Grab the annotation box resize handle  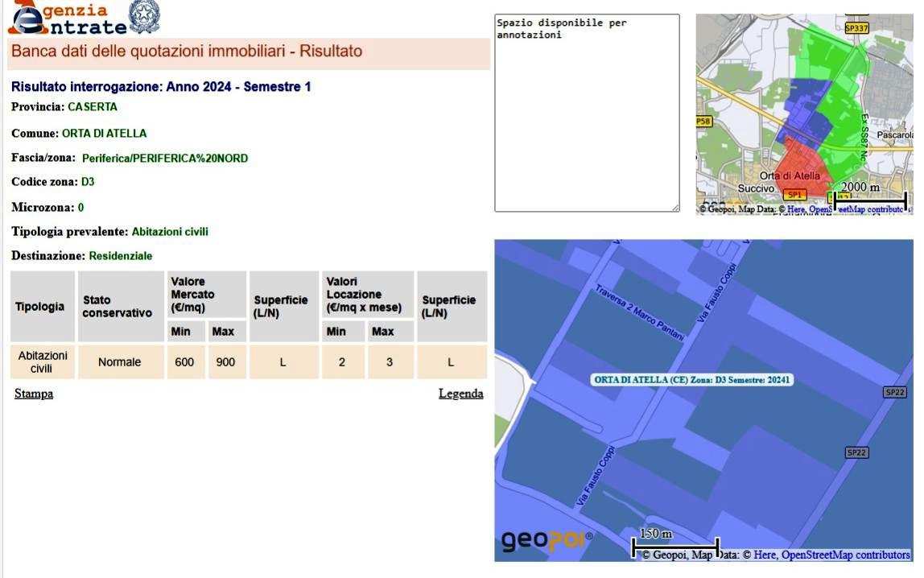click(675, 208)
